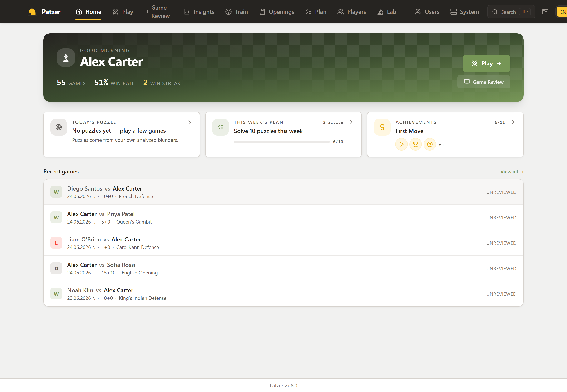This screenshot has width=567, height=392.
Task: Click the W badge on Noah Kim game
Action: coord(56,294)
